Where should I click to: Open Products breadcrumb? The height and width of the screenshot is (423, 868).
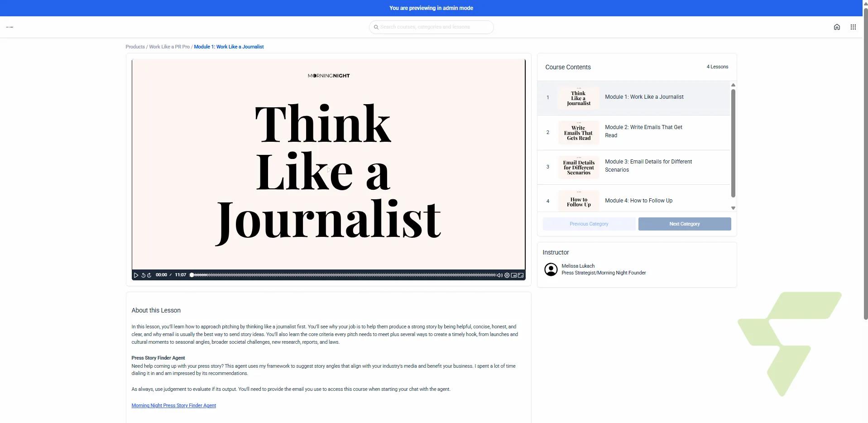[x=135, y=47]
